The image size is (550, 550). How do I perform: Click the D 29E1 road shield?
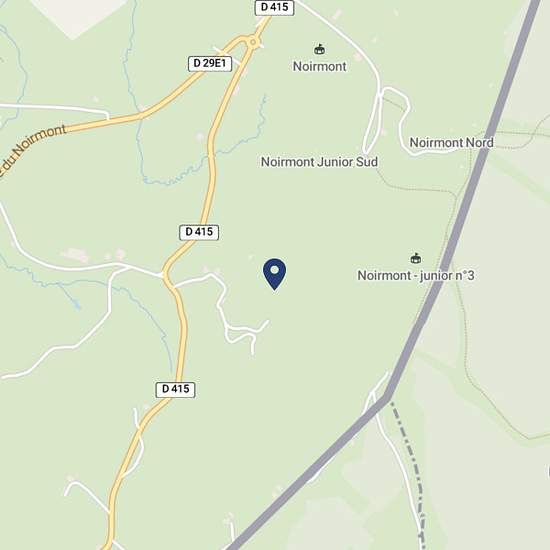click(x=210, y=63)
